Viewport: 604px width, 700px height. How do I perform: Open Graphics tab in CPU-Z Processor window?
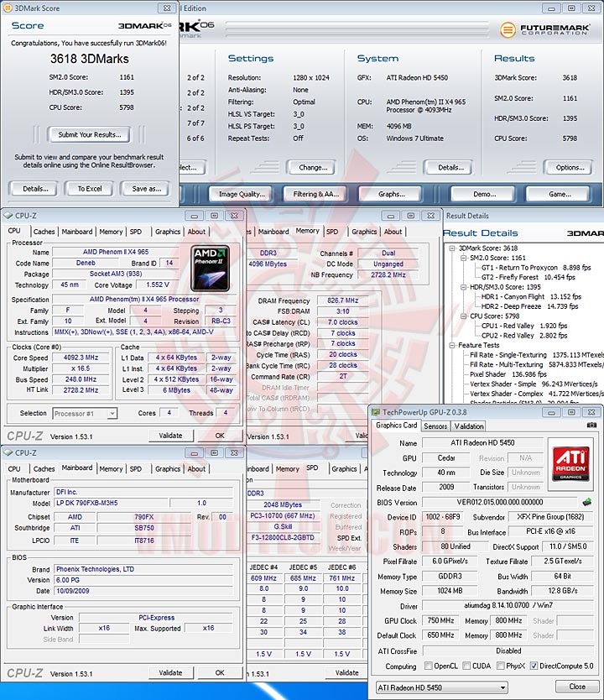point(168,232)
